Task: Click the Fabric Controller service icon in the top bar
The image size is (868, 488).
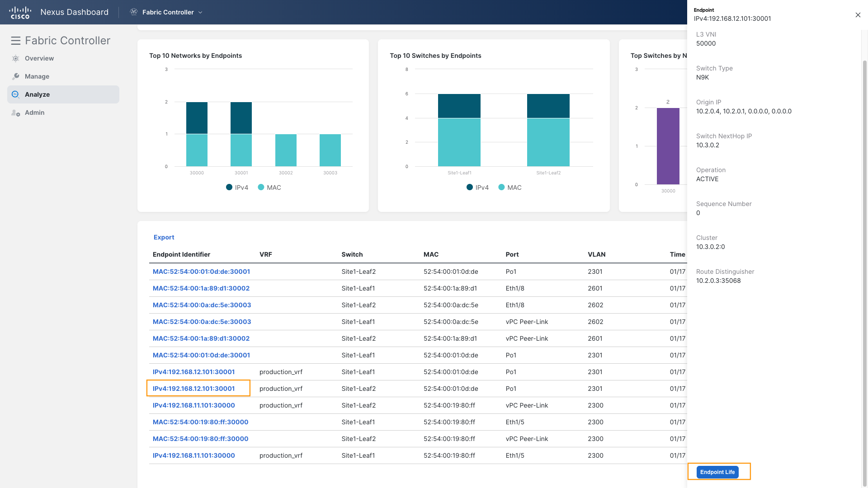Action: pyautogui.click(x=133, y=12)
